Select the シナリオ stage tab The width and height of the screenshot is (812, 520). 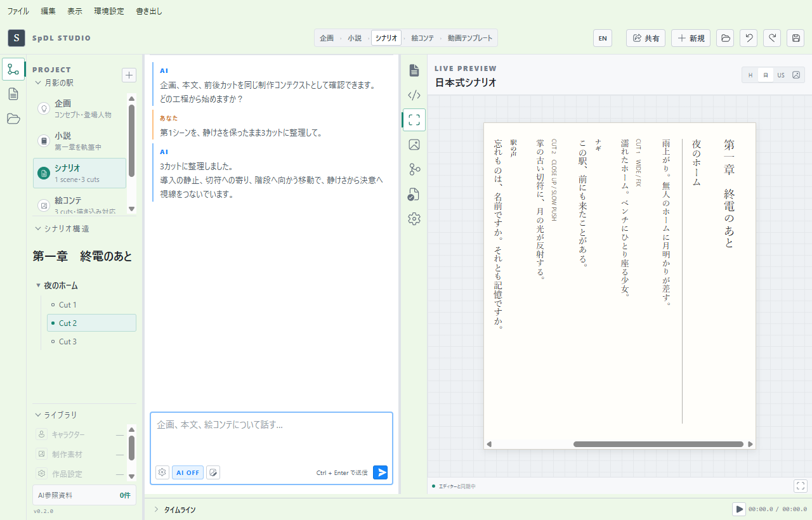(x=386, y=38)
